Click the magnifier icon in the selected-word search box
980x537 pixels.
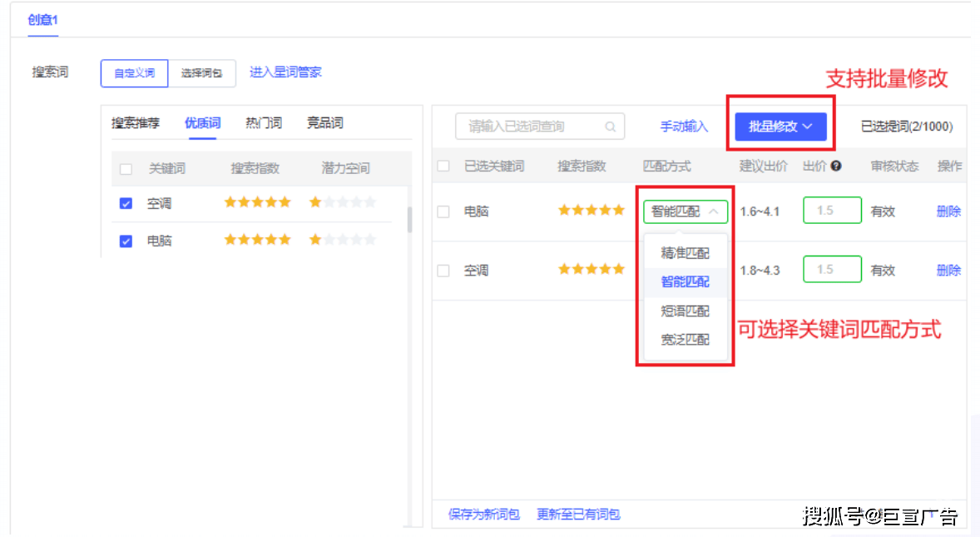coord(610,127)
